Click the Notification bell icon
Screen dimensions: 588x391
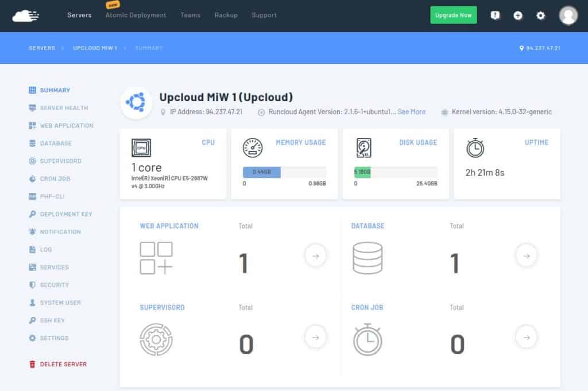(x=33, y=232)
